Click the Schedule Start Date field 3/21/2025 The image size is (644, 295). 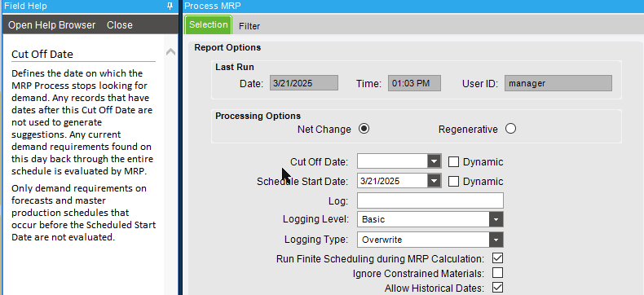point(392,181)
